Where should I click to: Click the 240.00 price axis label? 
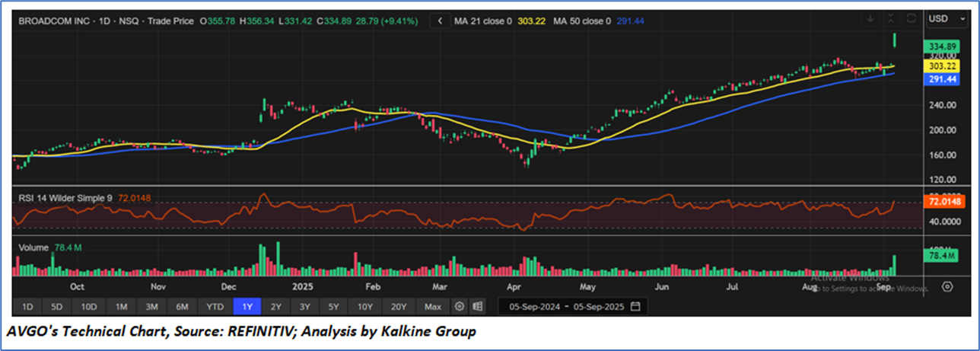[x=943, y=105]
